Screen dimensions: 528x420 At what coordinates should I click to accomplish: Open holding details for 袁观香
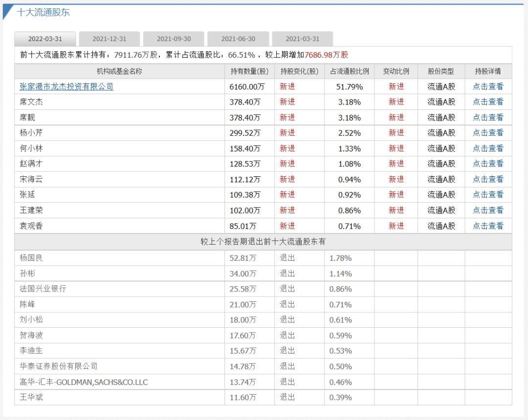click(487, 226)
